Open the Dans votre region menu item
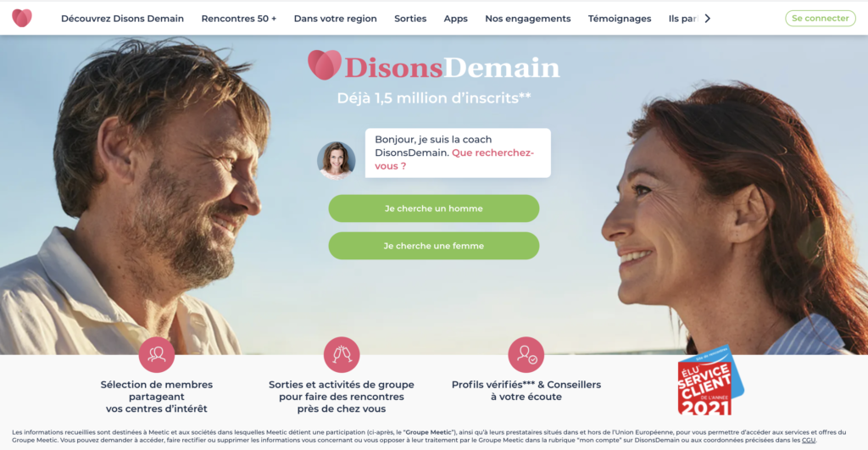868x450 pixels. tap(335, 19)
